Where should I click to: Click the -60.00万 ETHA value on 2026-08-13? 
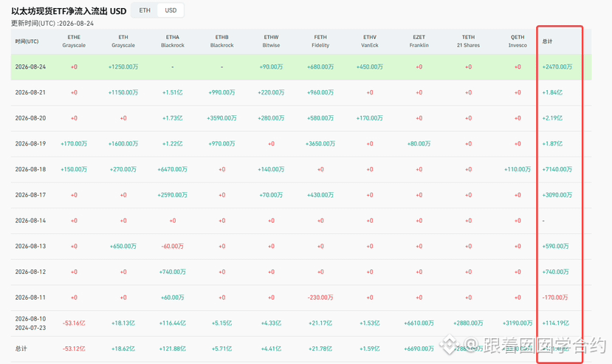[x=173, y=247]
